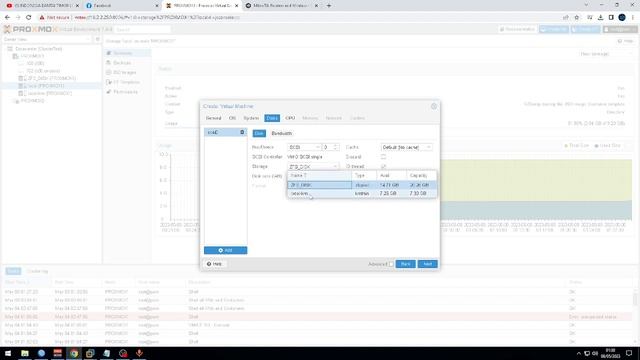Open the notification center icon
640x360 pixels.
(629, 353)
